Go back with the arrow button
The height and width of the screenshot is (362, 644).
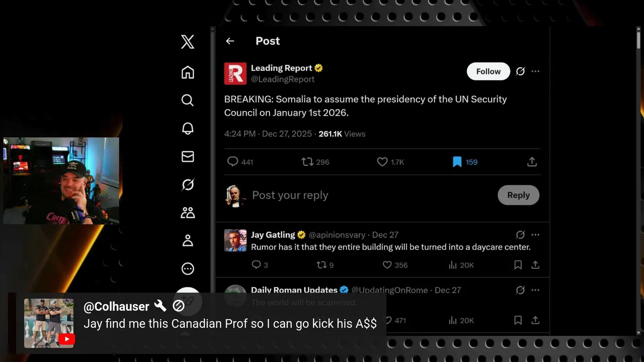pos(230,41)
